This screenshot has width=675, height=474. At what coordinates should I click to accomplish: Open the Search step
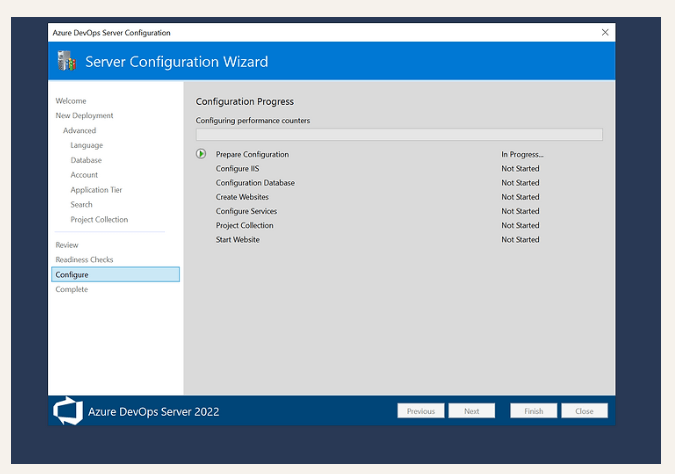(x=81, y=204)
